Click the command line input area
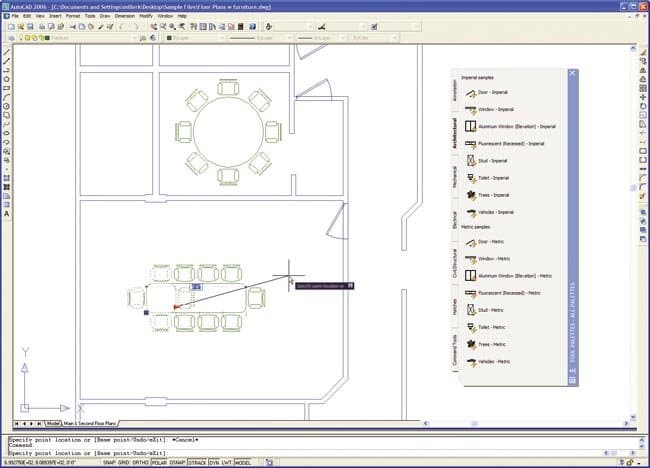The image size is (650, 468). pyautogui.click(x=303, y=453)
